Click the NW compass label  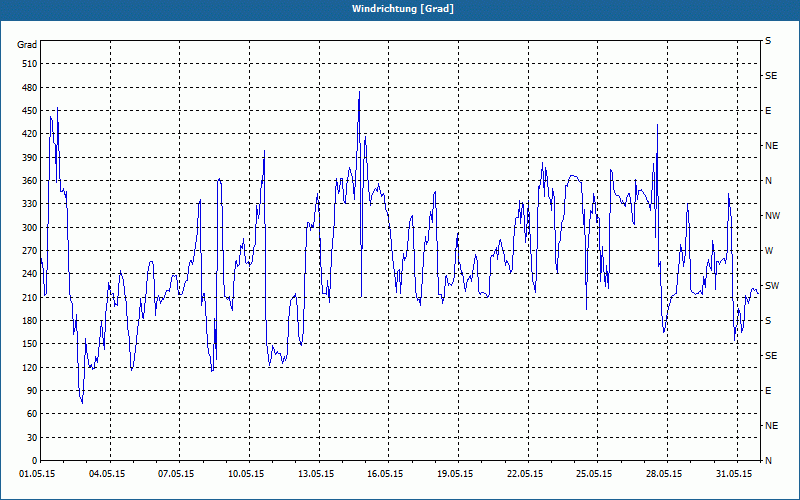coord(773,216)
